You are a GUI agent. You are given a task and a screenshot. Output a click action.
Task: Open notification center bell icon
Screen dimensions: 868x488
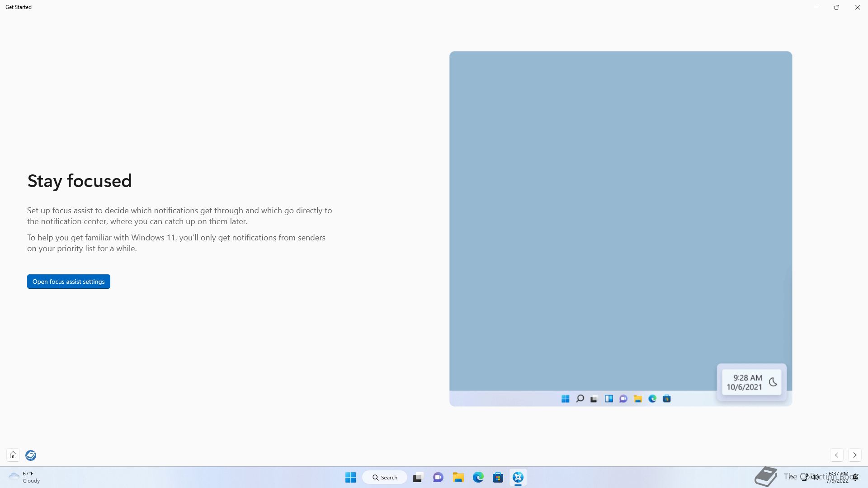coord(855,477)
